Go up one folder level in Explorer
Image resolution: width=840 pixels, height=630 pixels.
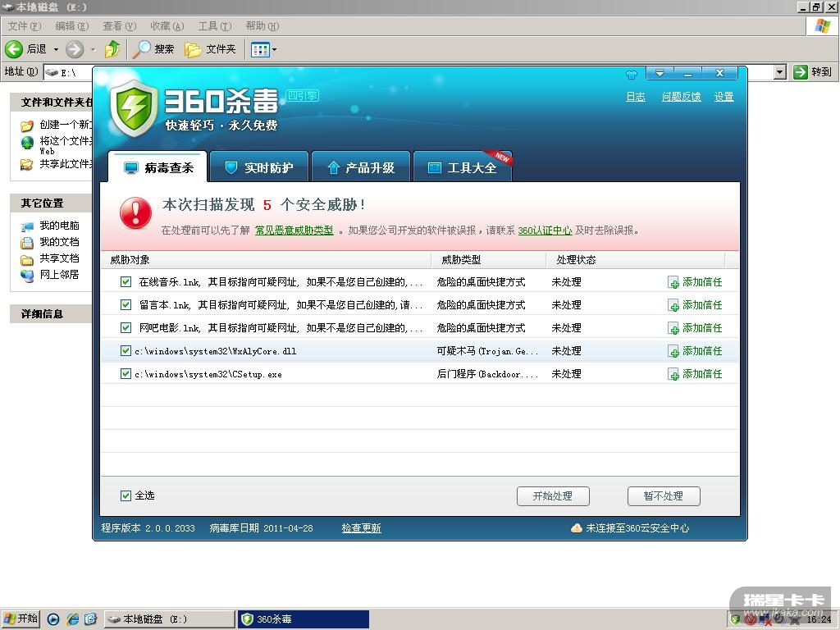[x=112, y=49]
